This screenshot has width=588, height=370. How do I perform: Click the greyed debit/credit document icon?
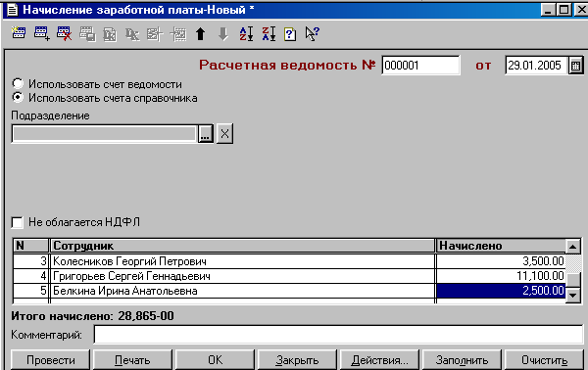tap(110, 34)
